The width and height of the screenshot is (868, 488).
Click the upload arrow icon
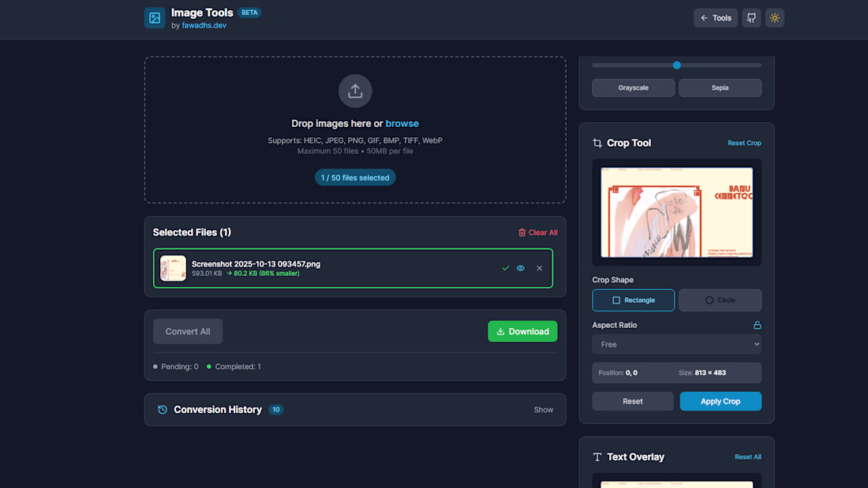[355, 91]
